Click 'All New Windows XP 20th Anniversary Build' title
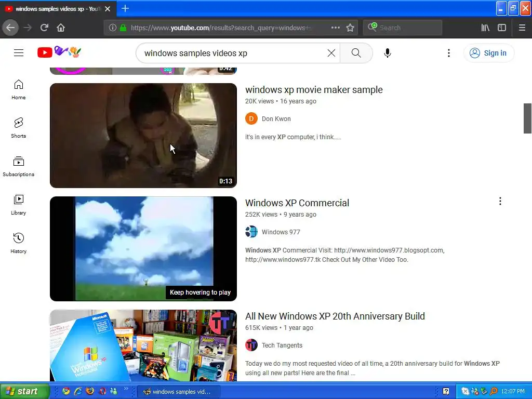The image size is (532, 399). click(335, 316)
